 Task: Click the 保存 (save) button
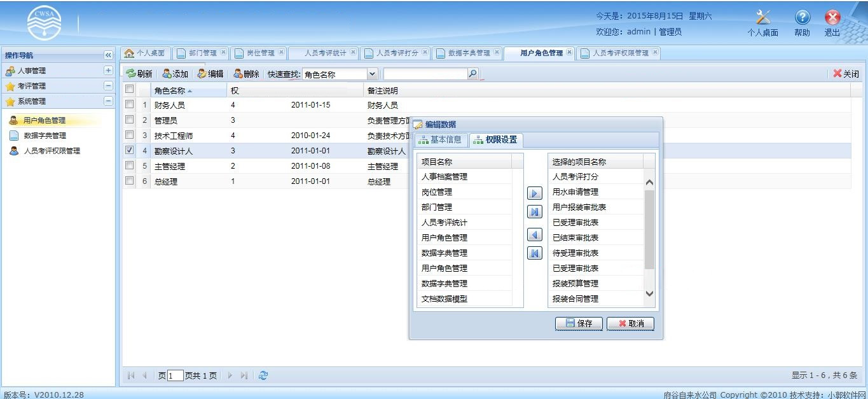577,323
